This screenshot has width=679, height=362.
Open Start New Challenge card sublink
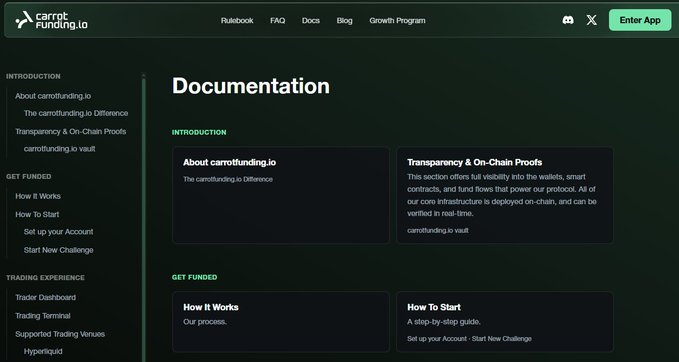click(x=501, y=339)
